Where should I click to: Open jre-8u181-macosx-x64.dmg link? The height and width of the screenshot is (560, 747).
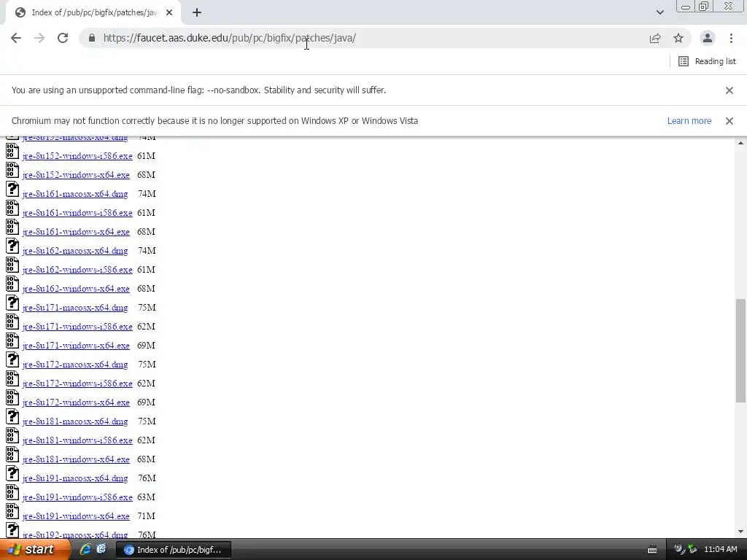pyautogui.click(x=75, y=422)
